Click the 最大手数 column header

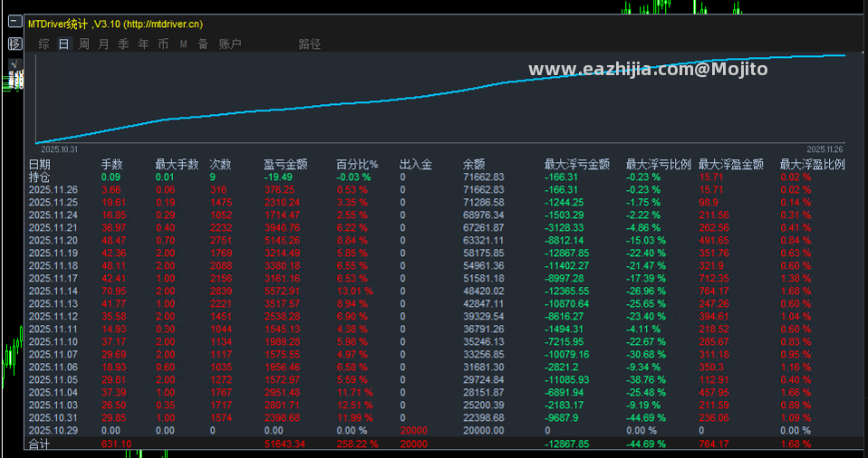pyautogui.click(x=177, y=165)
